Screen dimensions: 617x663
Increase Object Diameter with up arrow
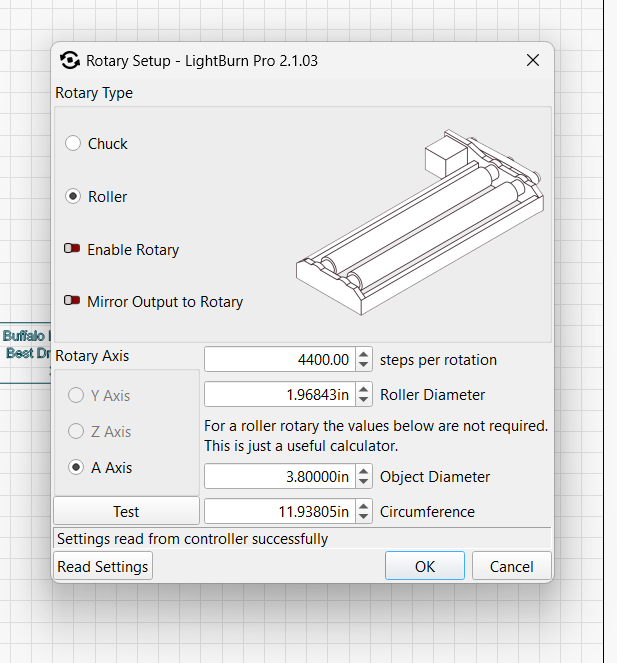(363, 471)
